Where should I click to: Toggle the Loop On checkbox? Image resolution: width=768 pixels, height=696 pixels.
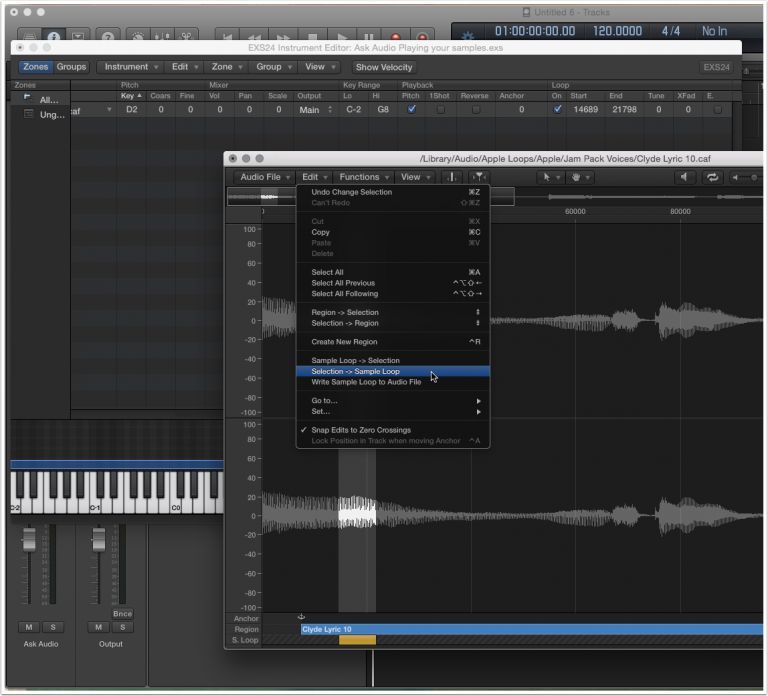point(557,109)
